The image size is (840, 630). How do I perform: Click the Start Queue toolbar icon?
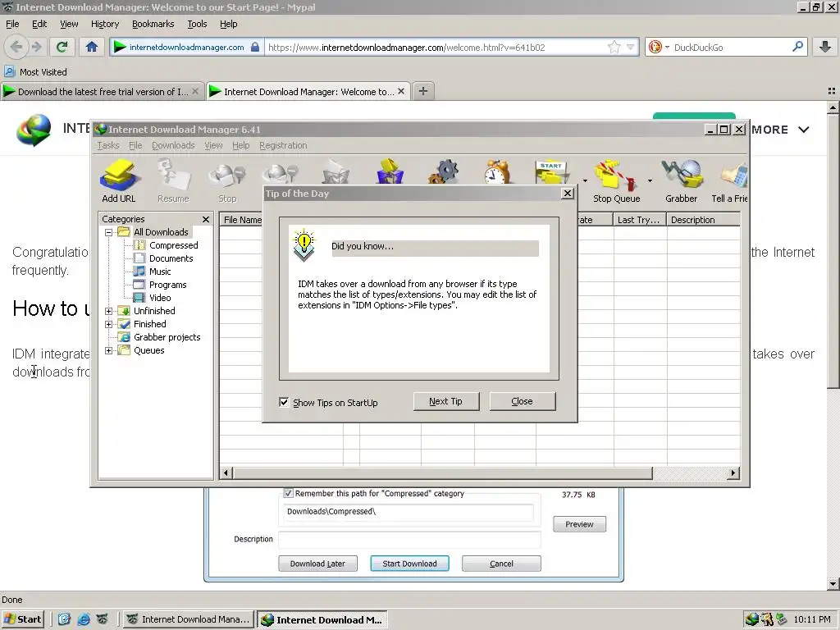[552, 171]
